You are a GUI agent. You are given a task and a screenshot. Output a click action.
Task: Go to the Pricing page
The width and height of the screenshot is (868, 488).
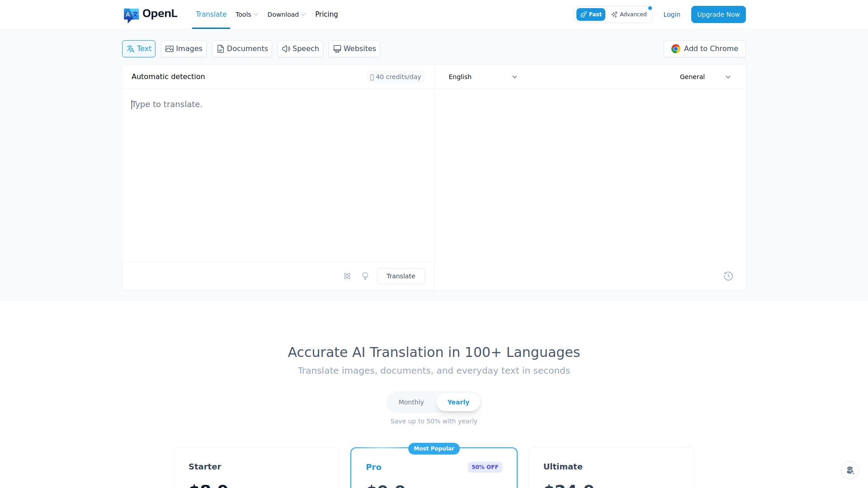coord(326,14)
